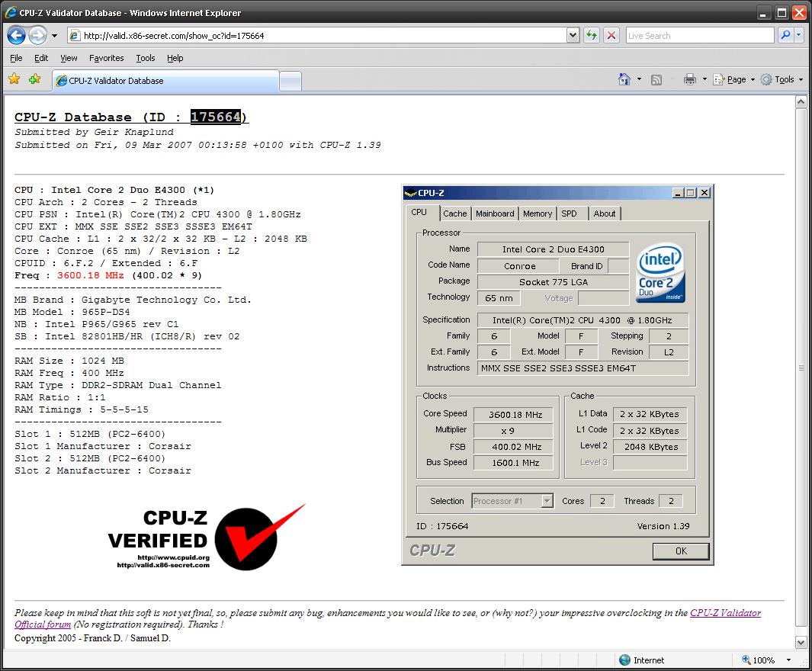Image resolution: width=812 pixels, height=671 pixels.
Task: Click OK button in CPU-Z window
Action: click(680, 551)
